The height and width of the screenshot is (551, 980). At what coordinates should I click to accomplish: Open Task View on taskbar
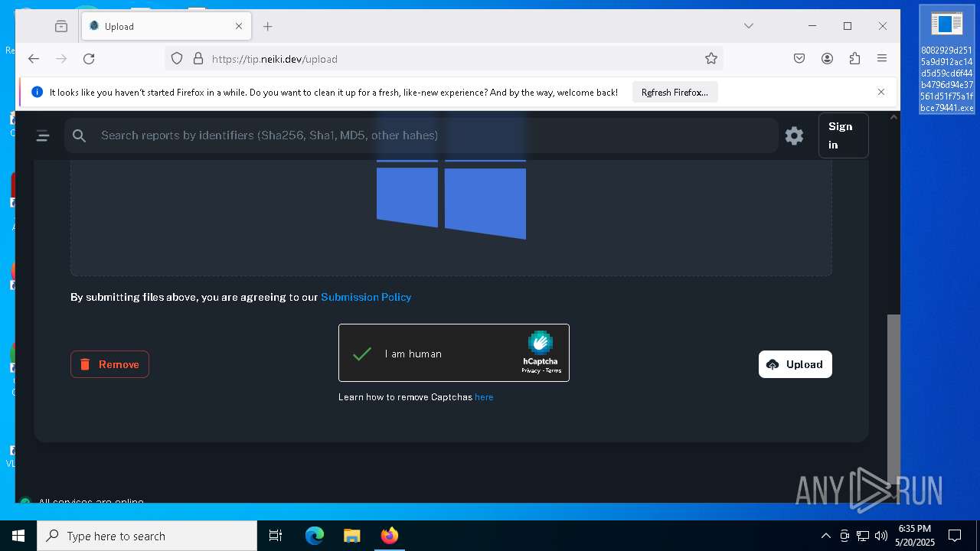(x=276, y=536)
